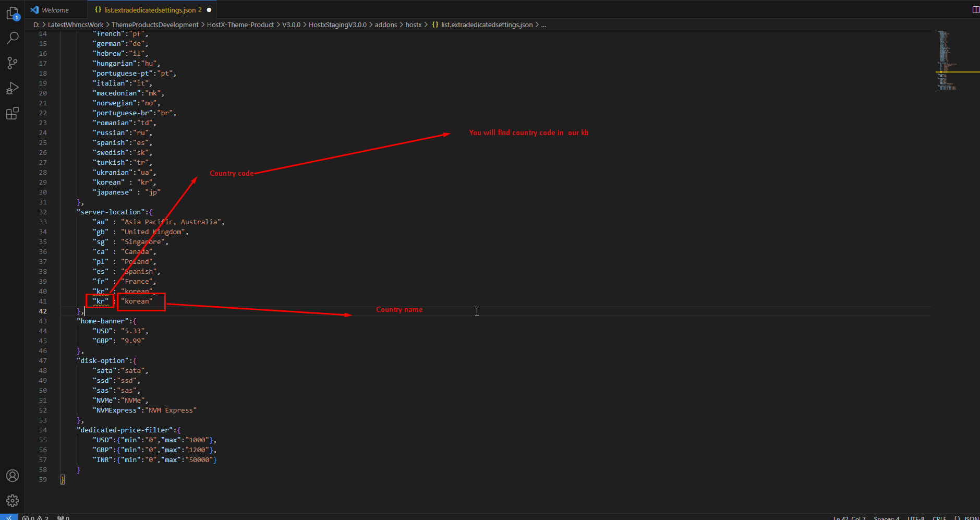This screenshot has height=520, width=980.
Task: Open the Manage gear menu
Action: pyautogui.click(x=13, y=501)
